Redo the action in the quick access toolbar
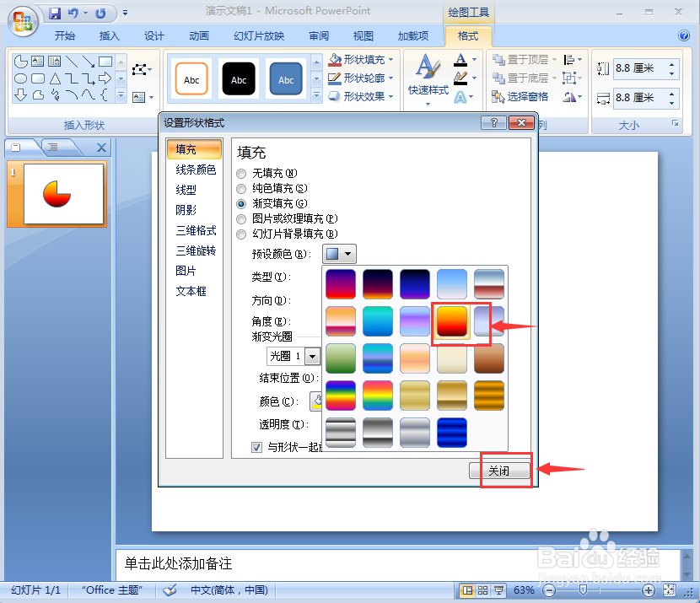The image size is (700, 603). (x=100, y=13)
